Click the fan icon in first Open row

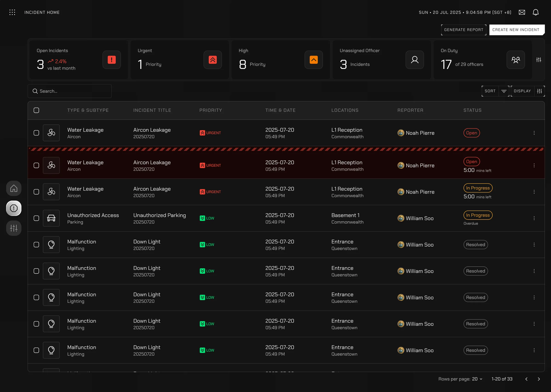(51, 133)
